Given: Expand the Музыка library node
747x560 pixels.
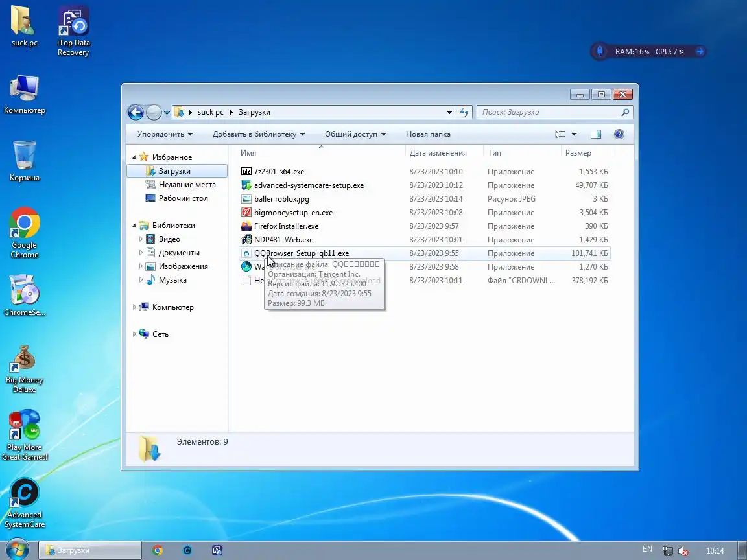Looking at the screenshot, I should click(x=141, y=280).
